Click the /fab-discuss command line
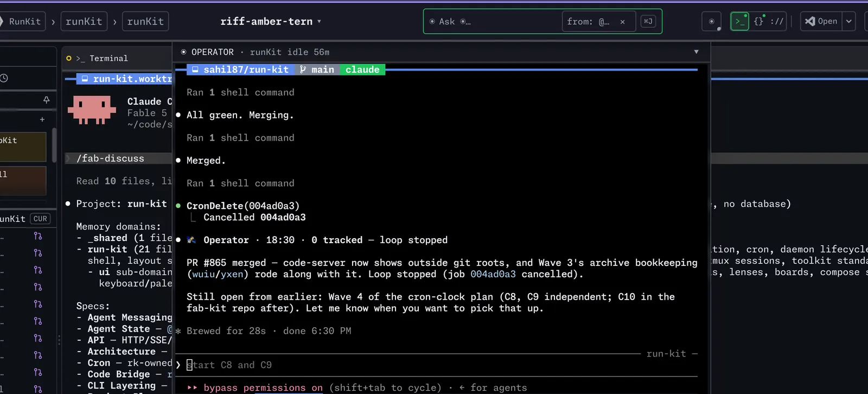The height and width of the screenshot is (394, 868). click(118, 158)
